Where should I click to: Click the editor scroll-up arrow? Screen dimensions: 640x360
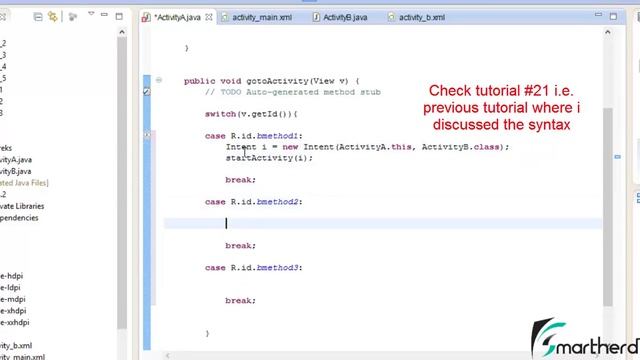click(x=608, y=32)
